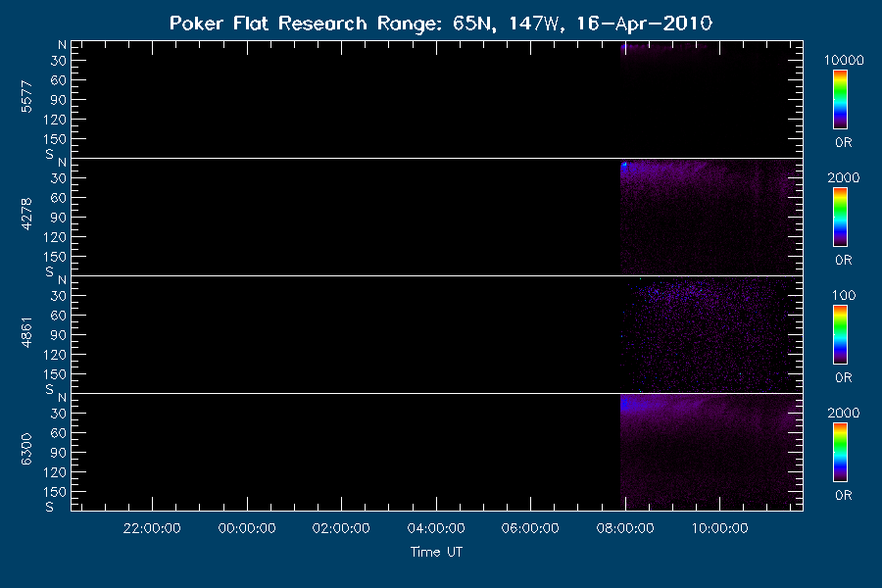This screenshot has width=882, height=588.
Task: Click the 04:00:00 time axis label
Action: click(436, 528)
